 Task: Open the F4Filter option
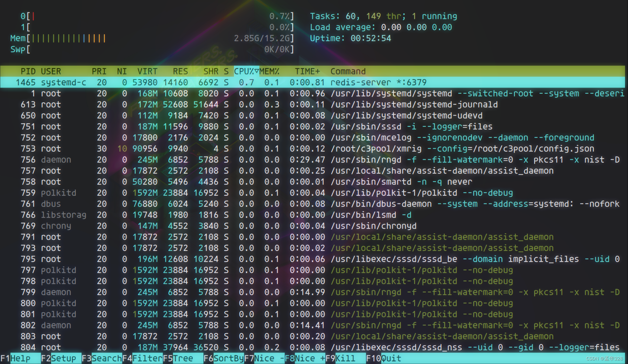click(142, 358)
